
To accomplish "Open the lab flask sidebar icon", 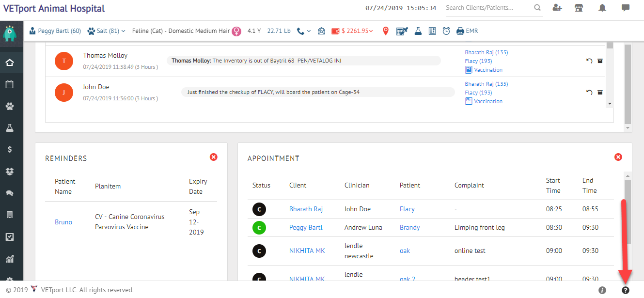I will (x=10, y=127).
